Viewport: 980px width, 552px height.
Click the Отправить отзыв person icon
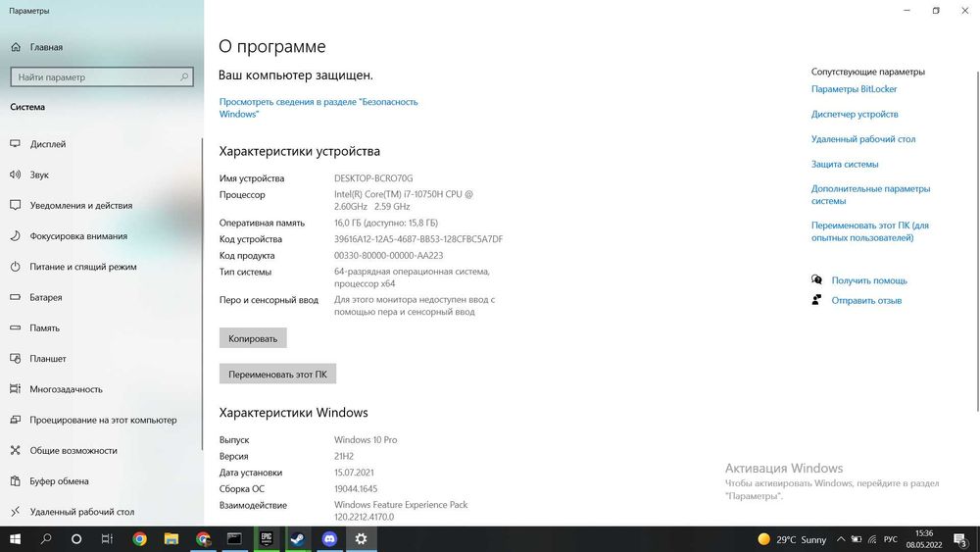[x=816, y=299]
